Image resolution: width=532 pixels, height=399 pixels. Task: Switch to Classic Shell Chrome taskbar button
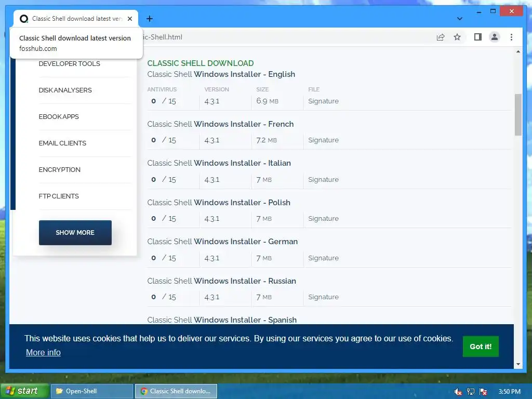click(176, 391)
